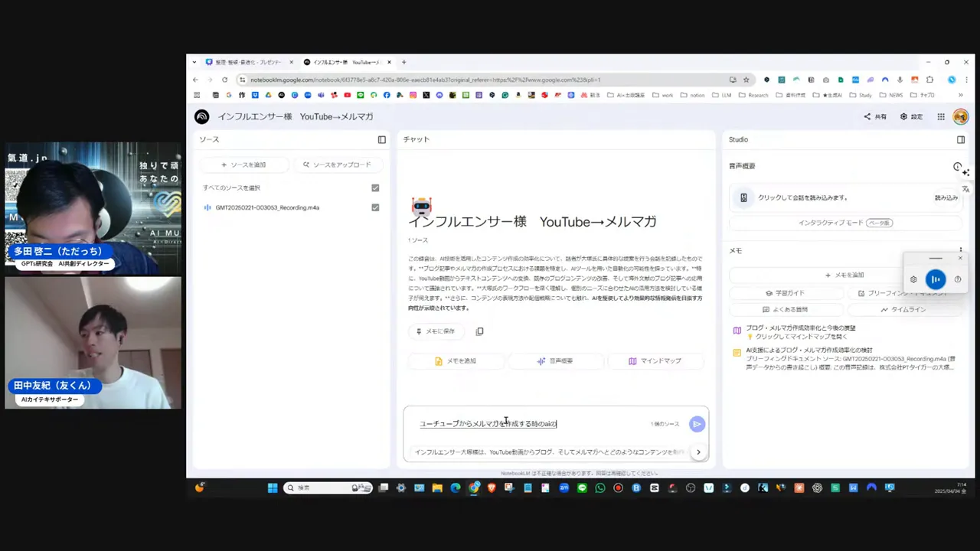Image resolution: width=980 pixels, height=551 pixels.
Task: Send the typed question with the blue send icon
Action: point(696,423)
